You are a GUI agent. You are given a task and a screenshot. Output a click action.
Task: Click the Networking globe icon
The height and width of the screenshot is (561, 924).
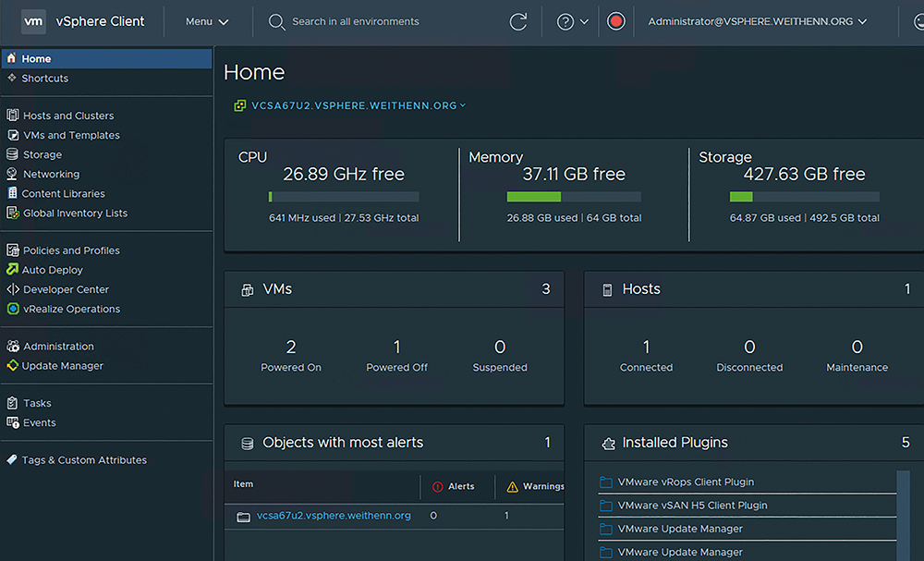pyautogui.click(x=12, y=173)
